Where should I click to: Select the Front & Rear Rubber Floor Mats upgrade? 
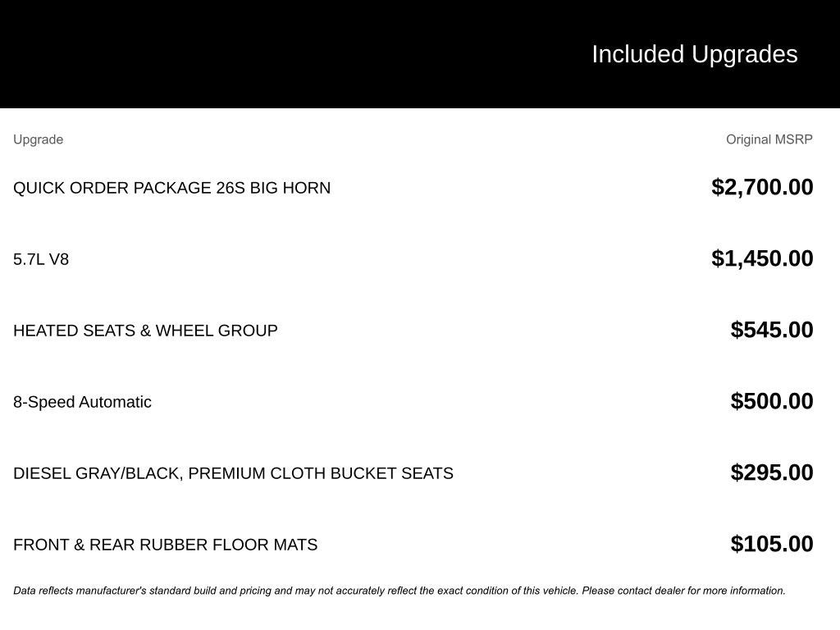[165, 545]
